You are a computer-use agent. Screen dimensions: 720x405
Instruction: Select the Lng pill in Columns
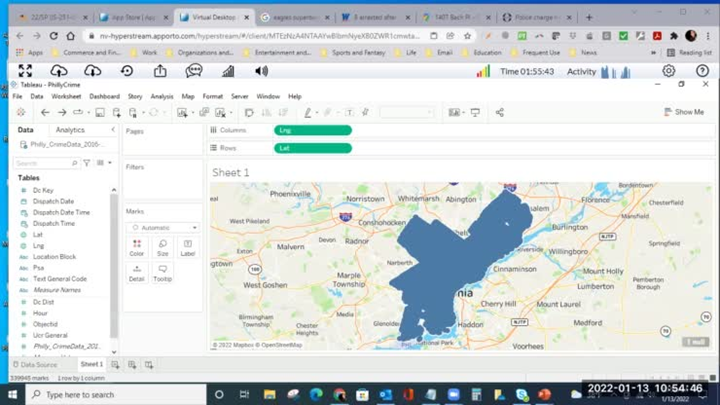click(312, 130)
